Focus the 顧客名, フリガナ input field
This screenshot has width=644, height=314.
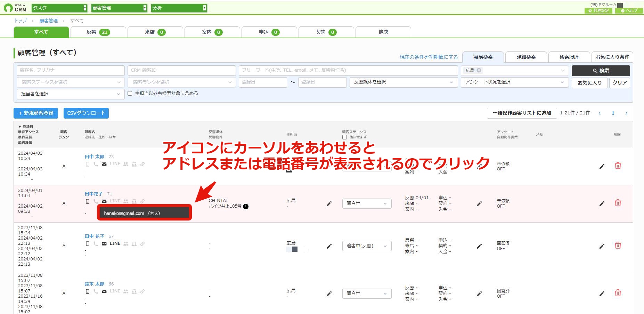(x=71, y=70)
